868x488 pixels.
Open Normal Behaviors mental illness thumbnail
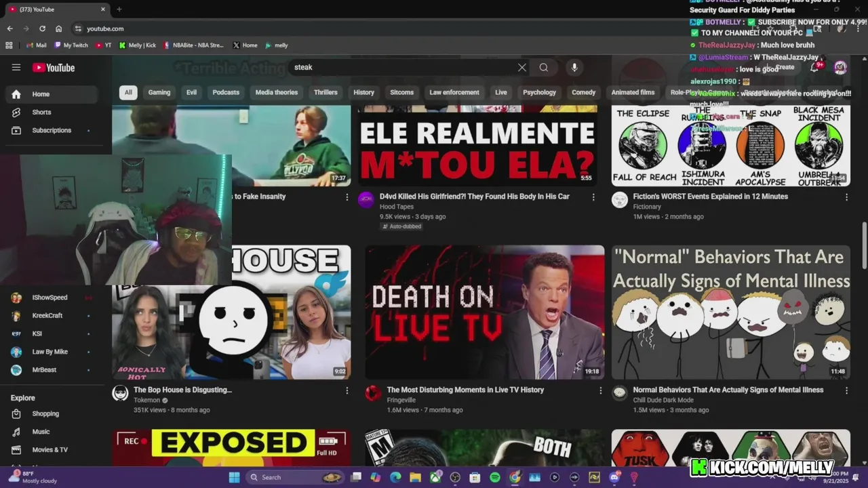731,312
